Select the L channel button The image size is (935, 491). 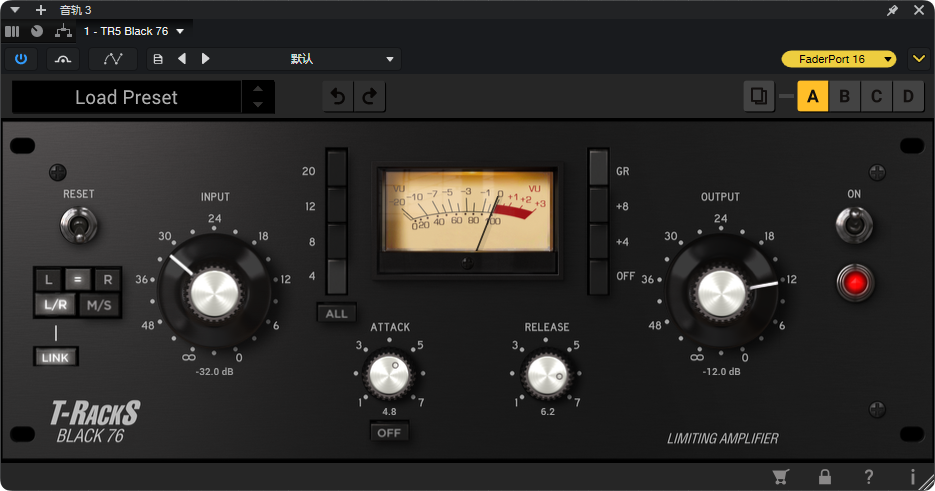tap(48, 279)
